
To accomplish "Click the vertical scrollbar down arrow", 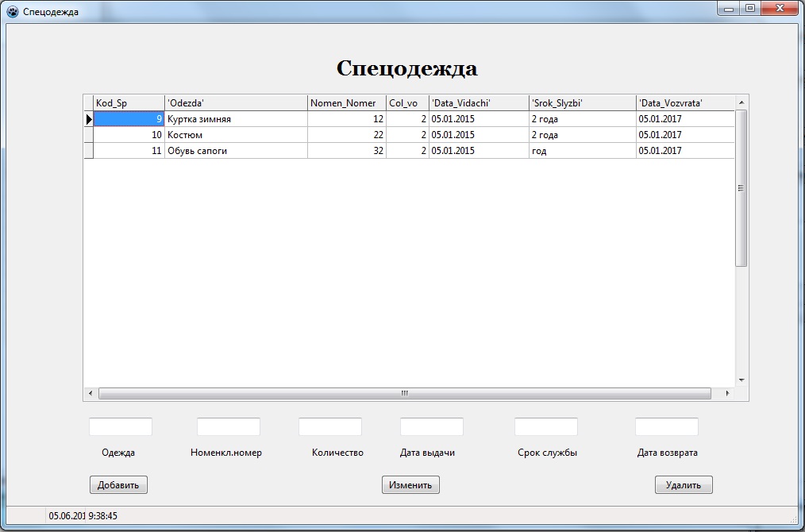I will click(741, 380).
